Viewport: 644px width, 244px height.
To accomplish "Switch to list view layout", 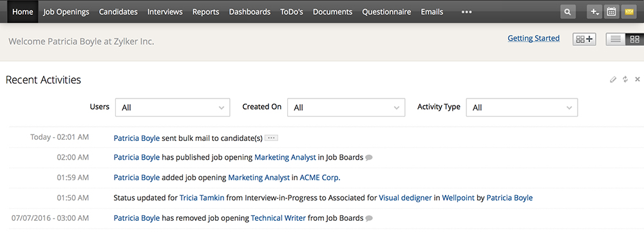I will [616, 39].
